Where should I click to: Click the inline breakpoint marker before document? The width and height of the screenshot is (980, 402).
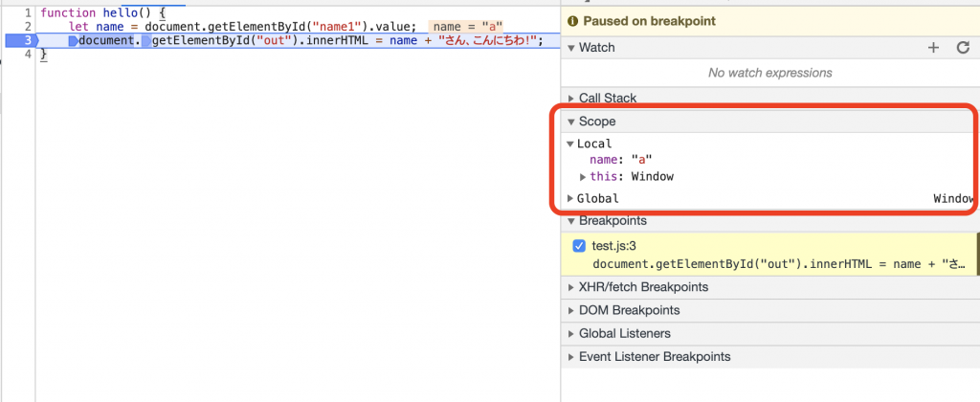73,40
